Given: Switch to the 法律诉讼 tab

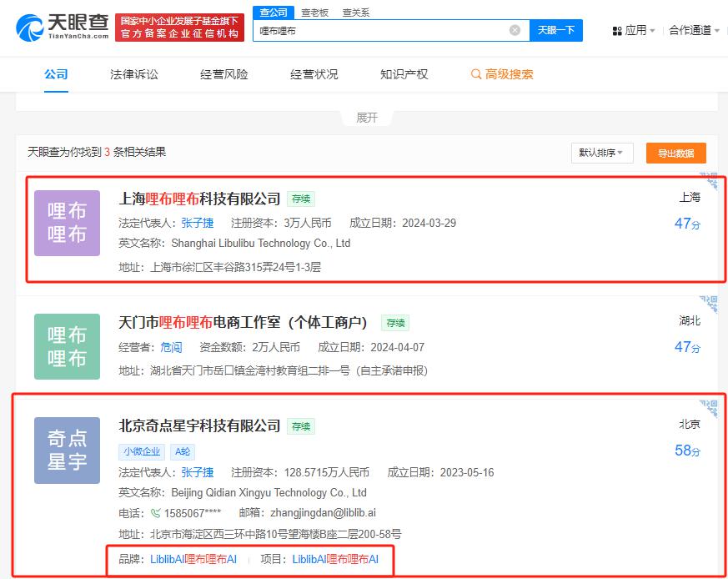Looking at the screenshot, I should pos(133,74).
